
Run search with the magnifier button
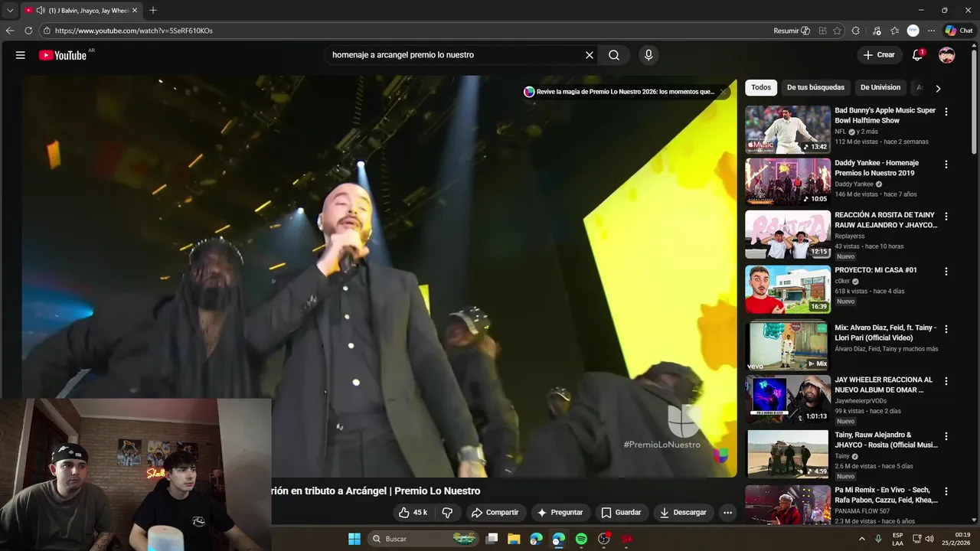tap(614, 55)
